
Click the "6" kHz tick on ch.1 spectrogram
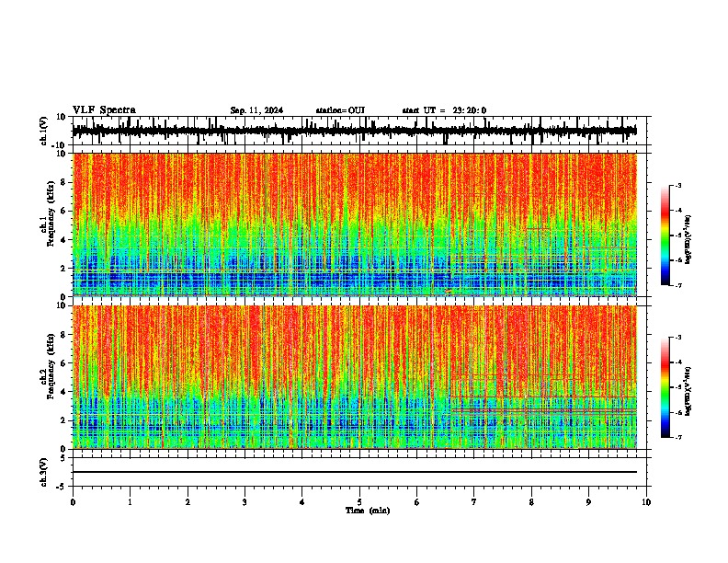click(x=63, y=211)
